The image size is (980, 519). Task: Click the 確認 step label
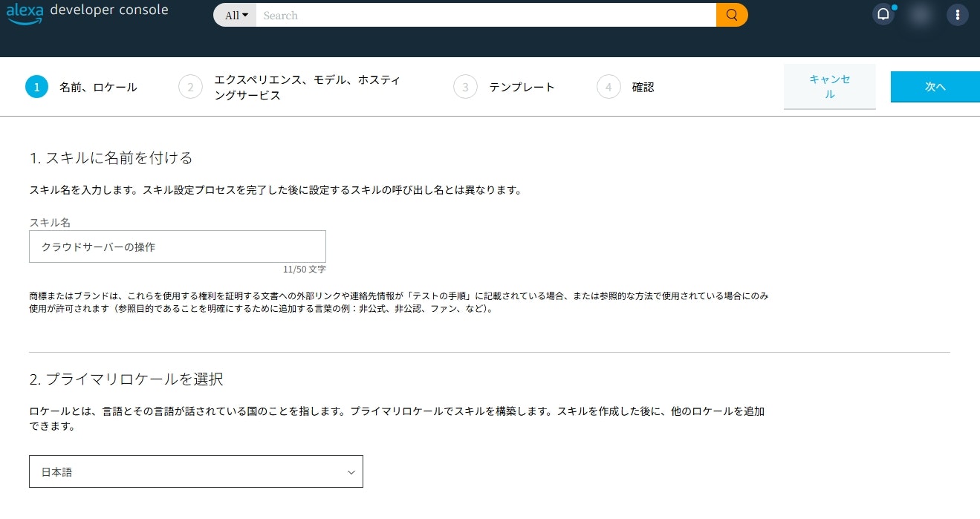pos(642,87)
